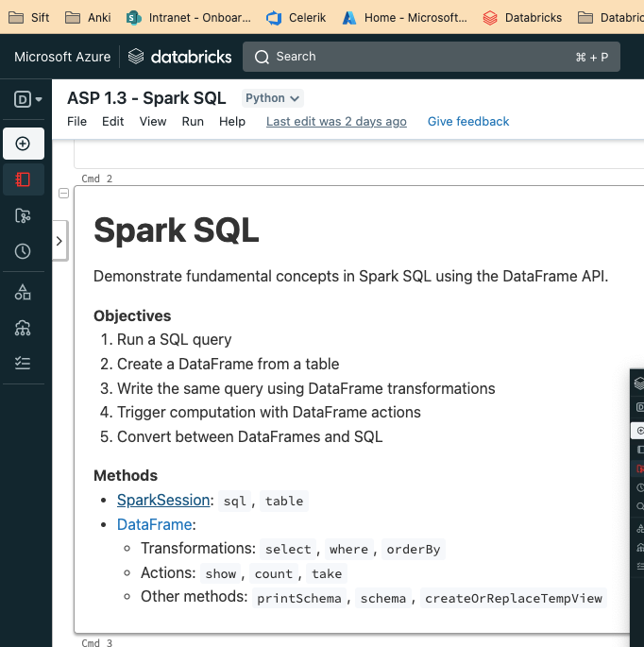Image resolution: width=644 pixels, height=647 pixels.
Task: Open the Repos icon in sidebar
Action: [24, 215]
